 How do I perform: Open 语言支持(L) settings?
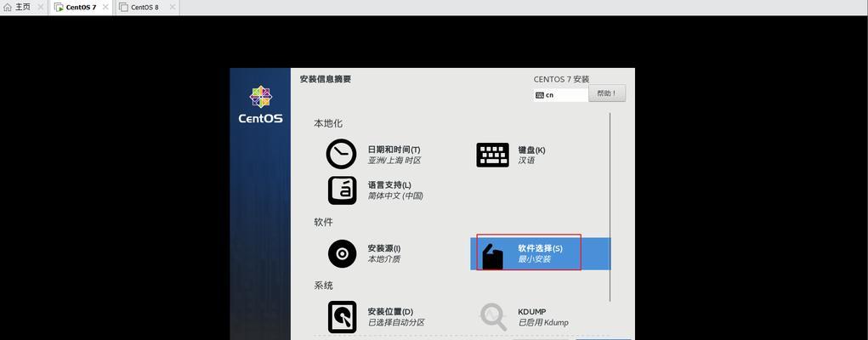389,185
